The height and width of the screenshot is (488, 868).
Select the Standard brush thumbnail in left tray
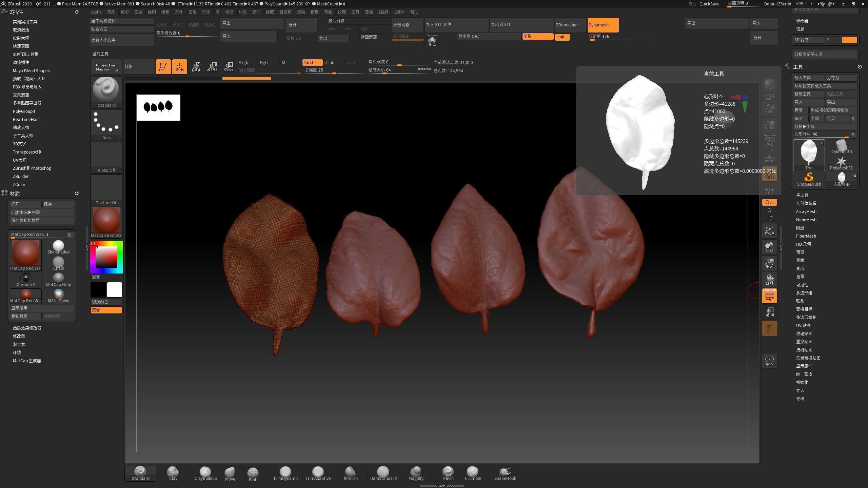tap(106, 92)
